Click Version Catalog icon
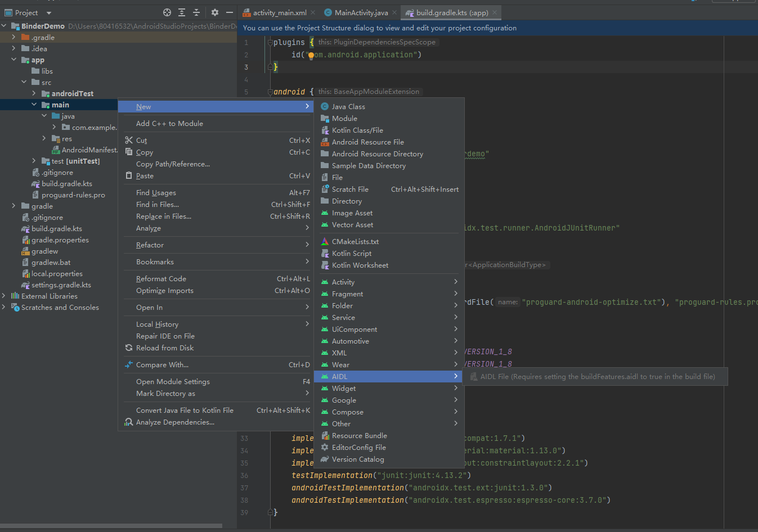The image size is (758, 532). click(x=325, y=459)
